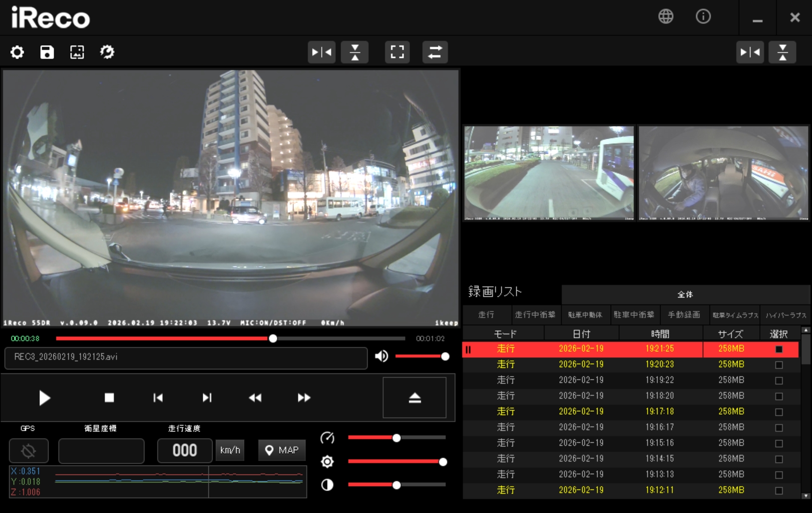Select the checkbox for the 19:17:18 recording

[779, 412]
